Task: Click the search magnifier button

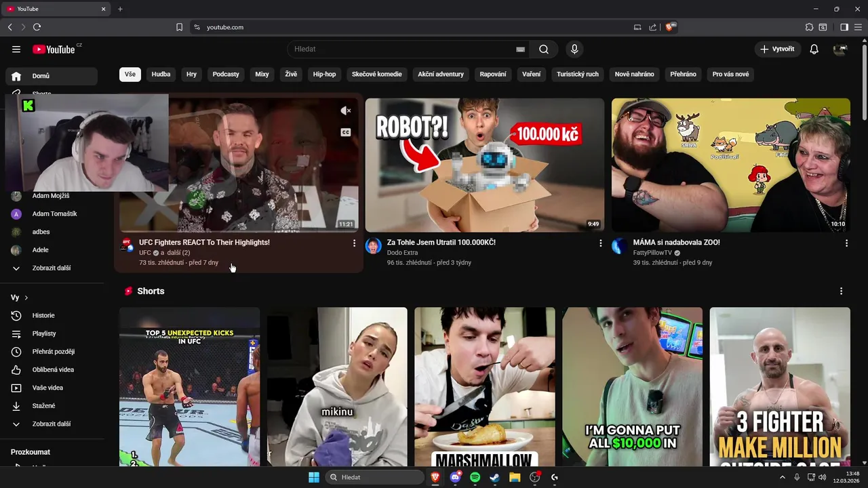Action: pyautogui.click(x=544, y=49)
